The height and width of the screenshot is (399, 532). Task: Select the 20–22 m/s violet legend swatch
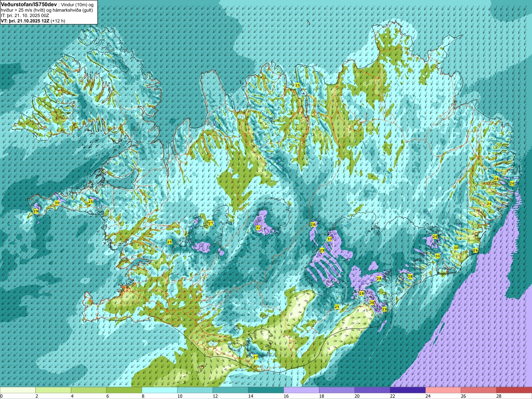(x=372, y=390)
